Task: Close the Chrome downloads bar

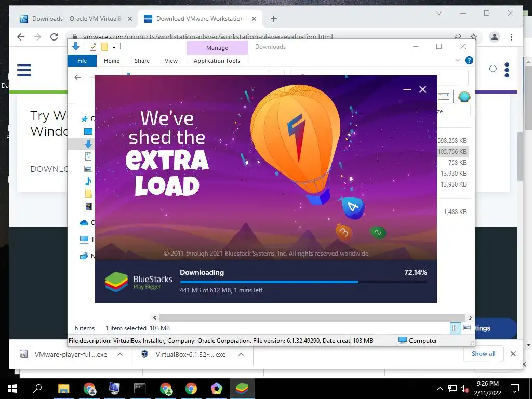Action: [x=513, y=354]
